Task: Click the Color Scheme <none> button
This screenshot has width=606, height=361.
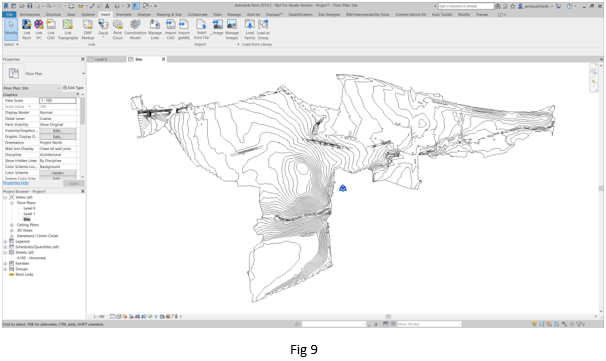Action: [x=57, y=173]
